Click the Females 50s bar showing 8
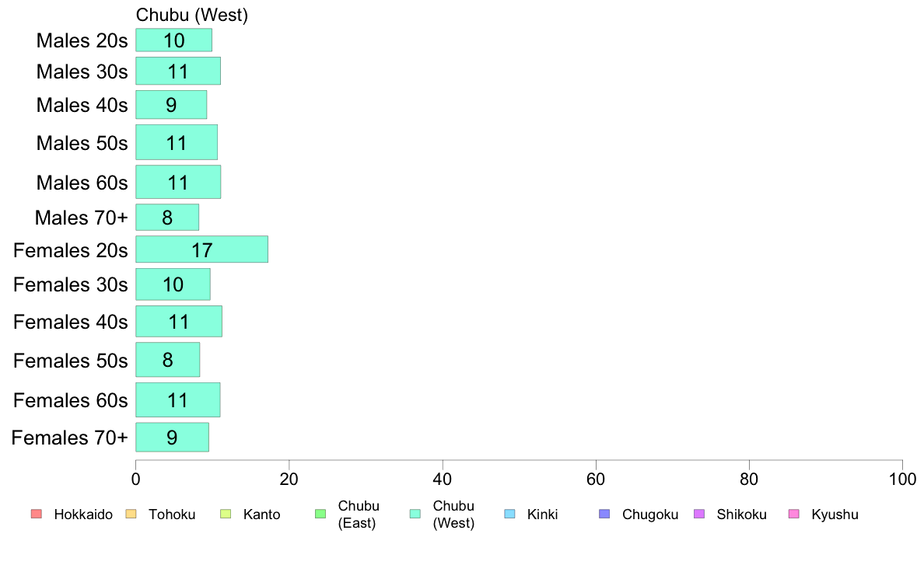Screen dimensions: 924x572 (x=168, y=359)
